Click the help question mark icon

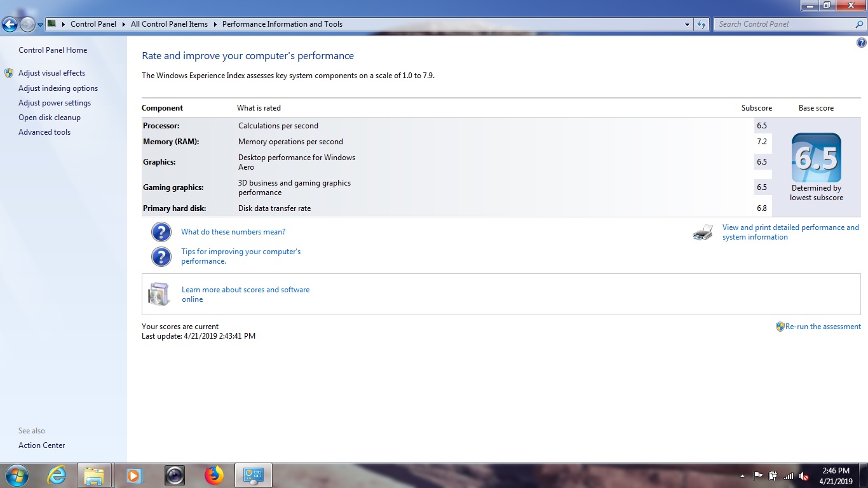pyautogui.click(x=862, y=43)
